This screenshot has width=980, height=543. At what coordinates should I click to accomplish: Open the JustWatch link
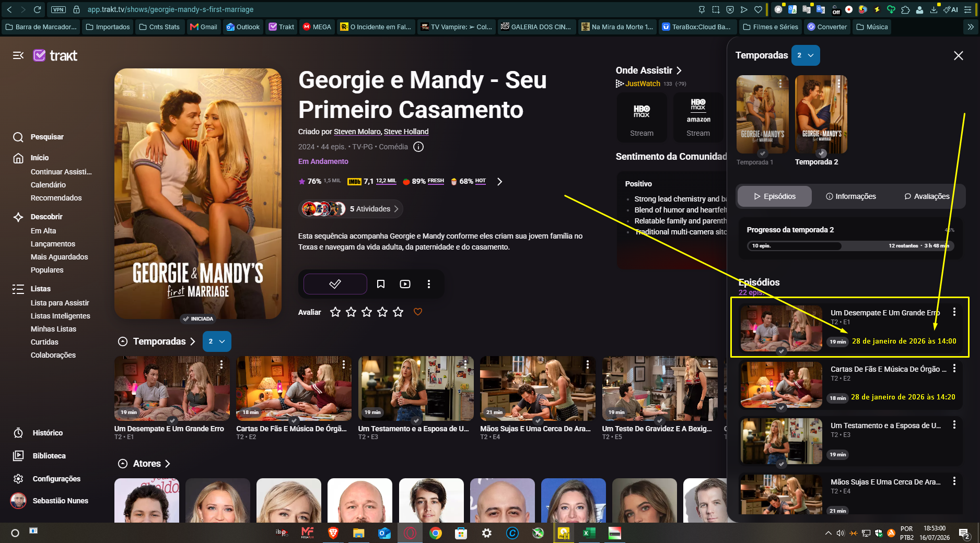pyautogui.click(x=638, y=84)
